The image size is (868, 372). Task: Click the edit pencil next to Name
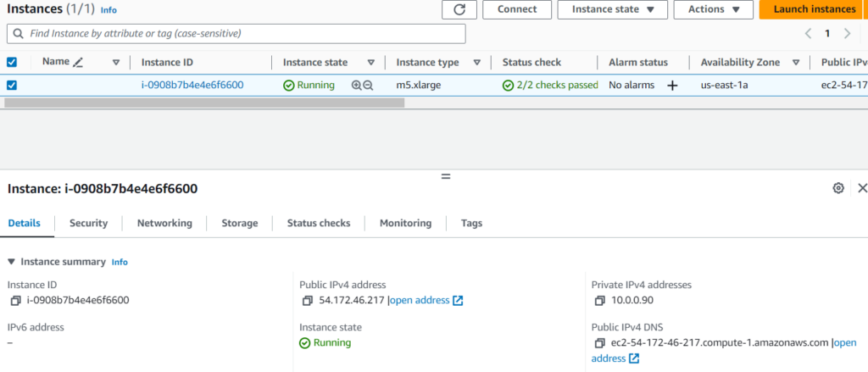pyautogui.click(x=78, y=63)
